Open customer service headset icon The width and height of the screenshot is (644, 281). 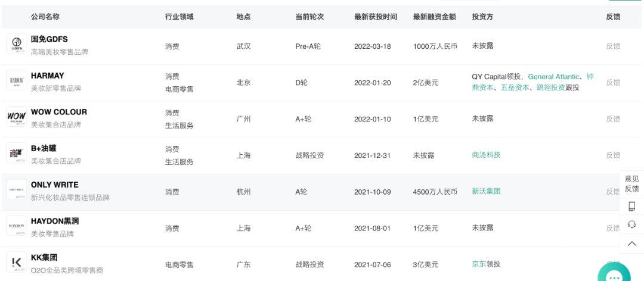click(631, 224)
